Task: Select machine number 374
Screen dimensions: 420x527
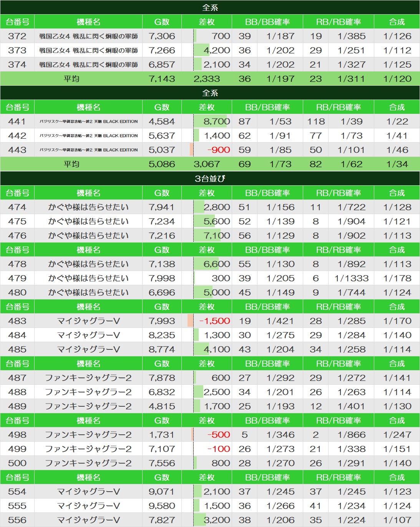Action: pyautogui.click(x=17, y=65)
